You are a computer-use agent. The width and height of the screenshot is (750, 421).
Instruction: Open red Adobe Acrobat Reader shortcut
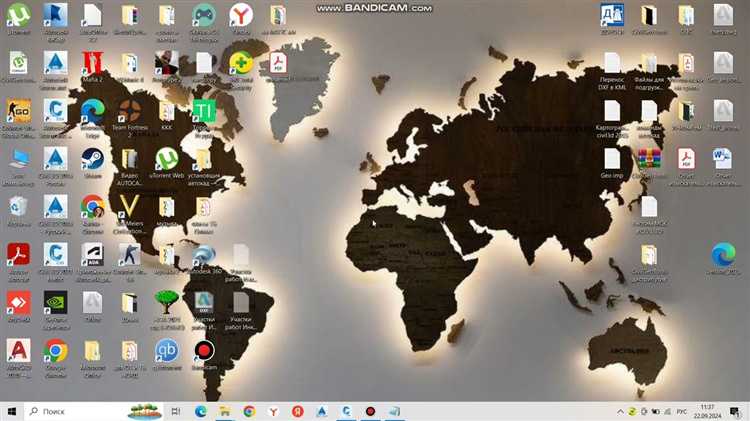[x=19, y=262]
